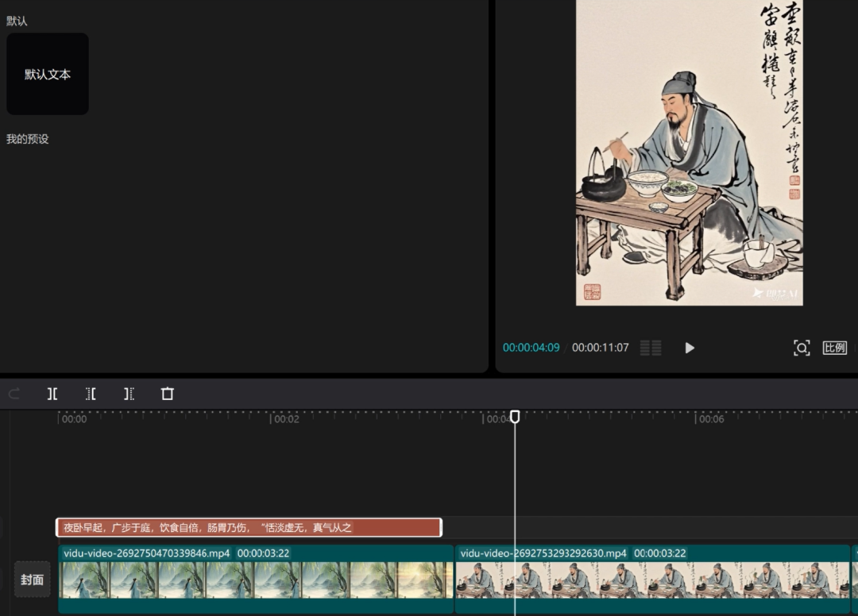Click the total duration 00:00:11:07

[x=601, y=348]
